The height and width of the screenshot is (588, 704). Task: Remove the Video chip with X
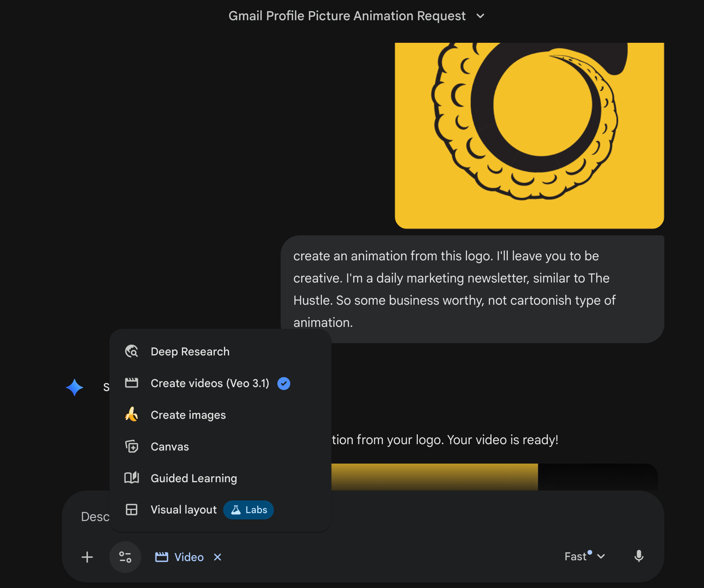pos(218,557)
